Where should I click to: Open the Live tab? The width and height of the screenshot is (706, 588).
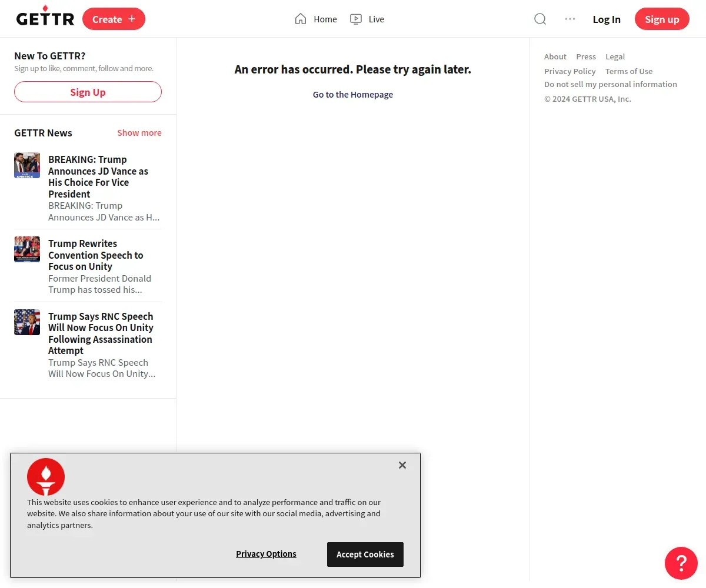pos(367,19)
